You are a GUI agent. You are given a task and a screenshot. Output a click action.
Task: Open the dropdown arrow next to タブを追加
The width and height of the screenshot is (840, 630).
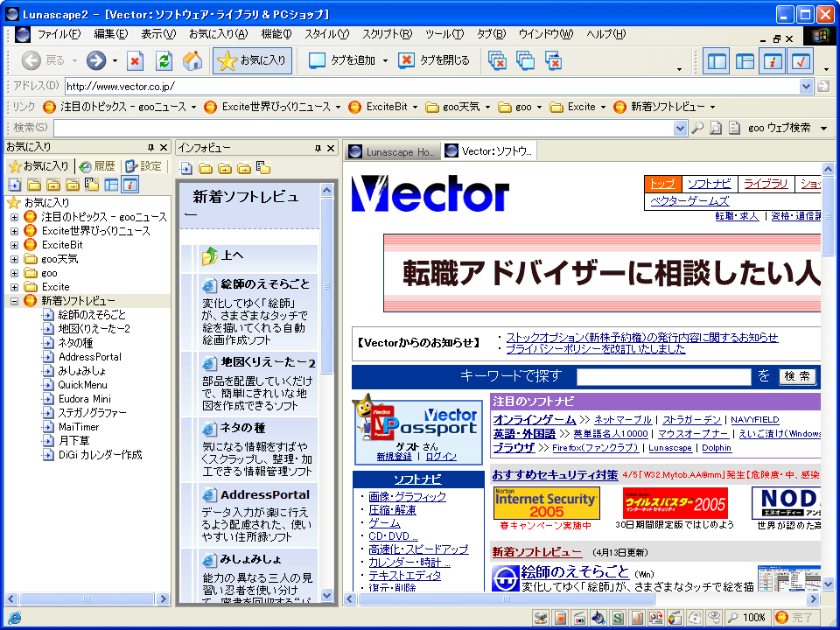click(x=385, y=61)
